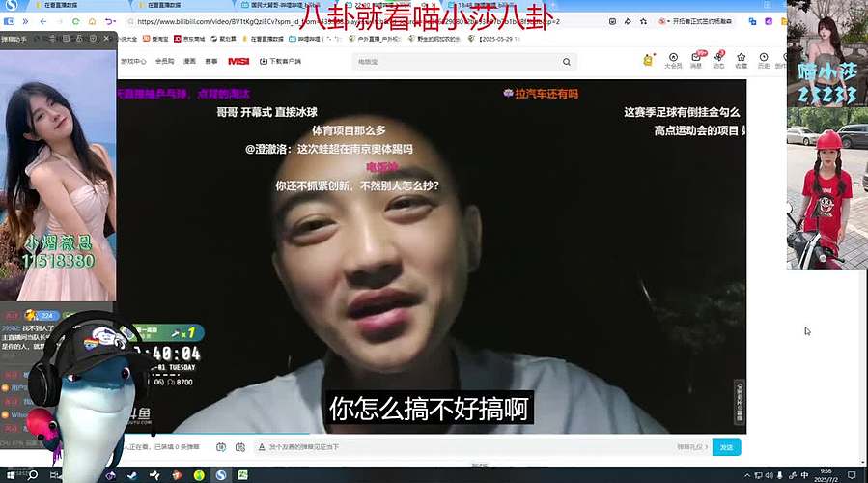
Task: Open 大会员 membership icon
Action: coord(673,60)
